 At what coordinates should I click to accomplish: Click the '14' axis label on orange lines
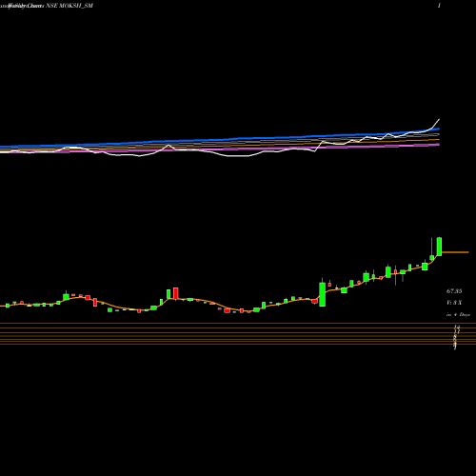click(x=457, y=327)
